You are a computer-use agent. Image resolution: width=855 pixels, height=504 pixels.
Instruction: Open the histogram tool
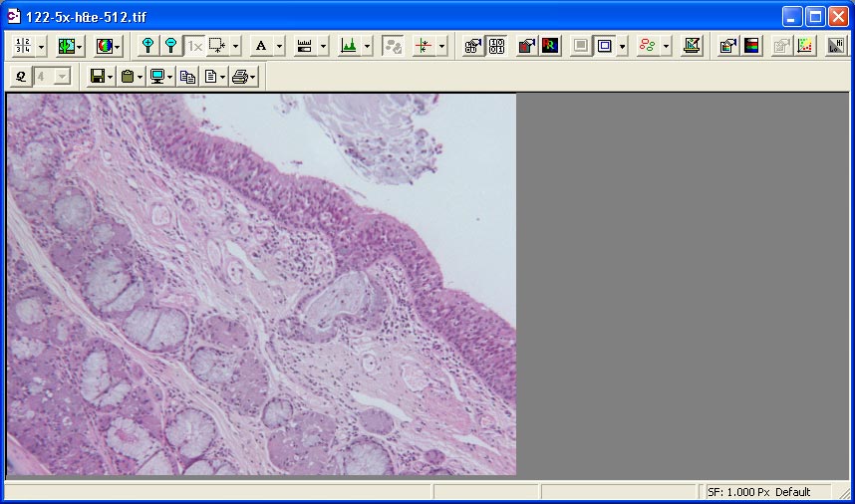[x=348, y=46]
